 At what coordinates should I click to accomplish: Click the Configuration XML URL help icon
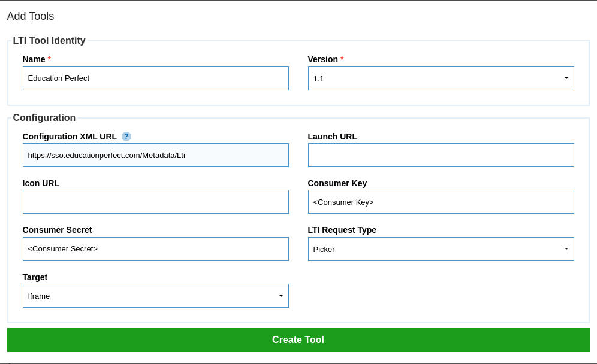tap(126, 136)
